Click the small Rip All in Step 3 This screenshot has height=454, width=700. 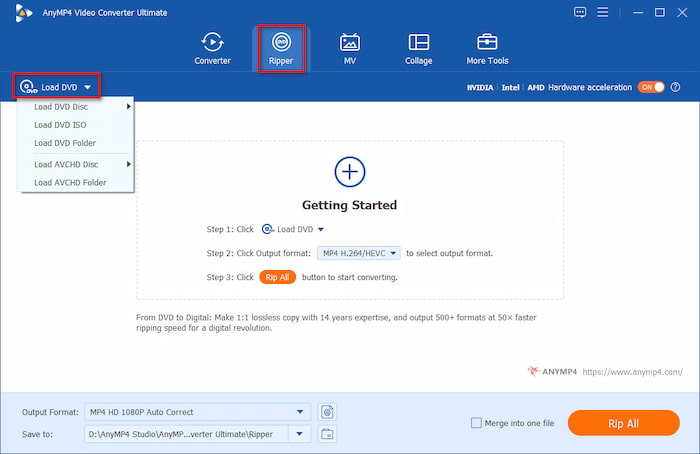point(277,277)
